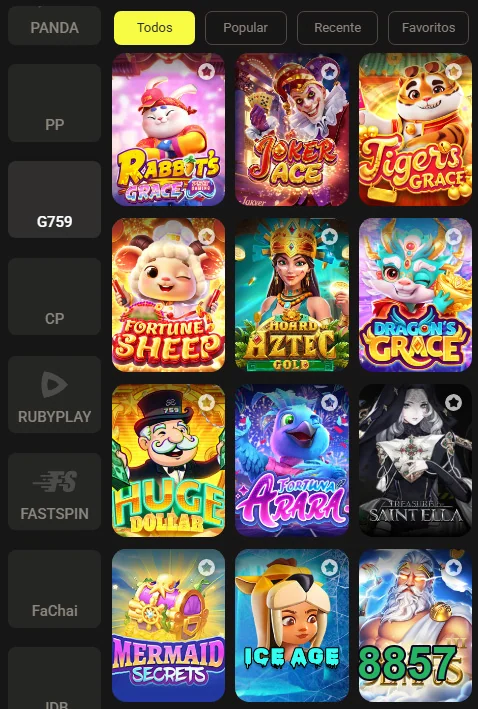Click the star icon on Fortuna Arara
The width and height of the screenshot is (478, 709).
click(330, 402)
